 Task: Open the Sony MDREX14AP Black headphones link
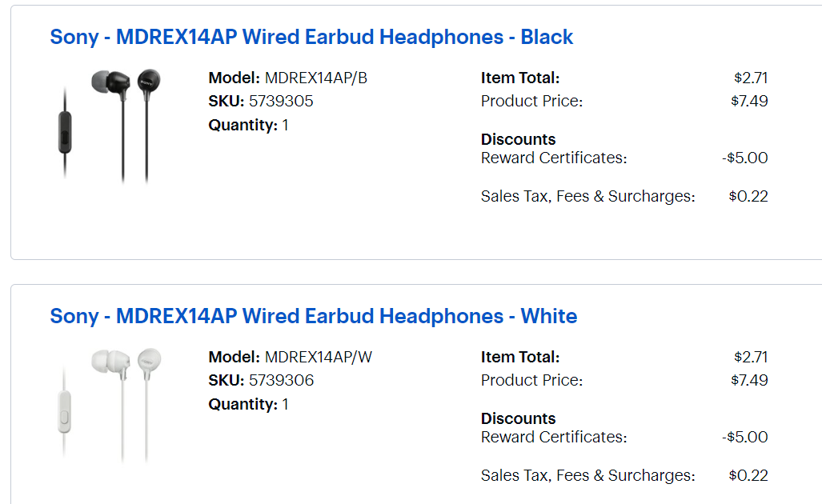pyautogui.click(x=311, y=37)
